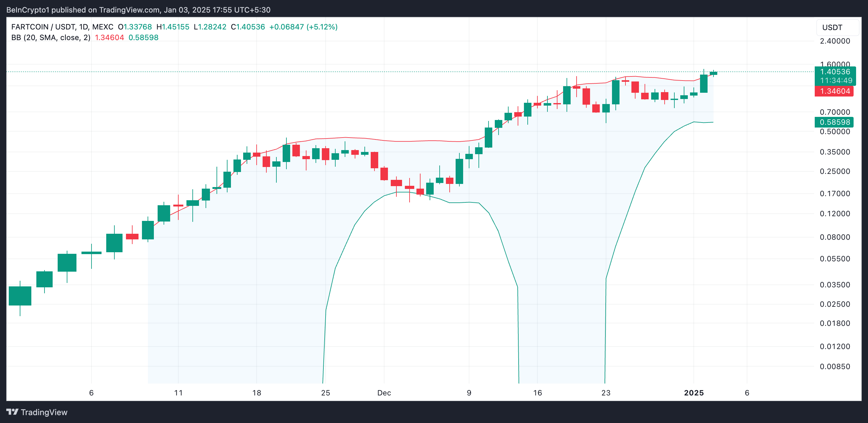Click the 0.00850 price scale label
The image size is (868, 423).
(x=835, y=366)
